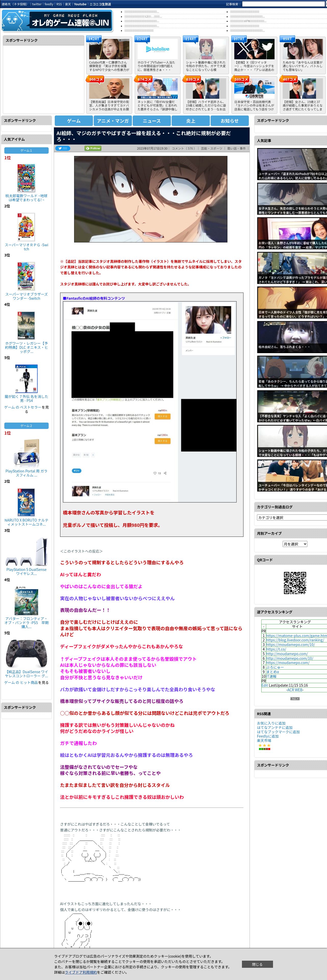Open ホグワーツ・レガシー product image
The image size is (327, 980).
[26, 325]
